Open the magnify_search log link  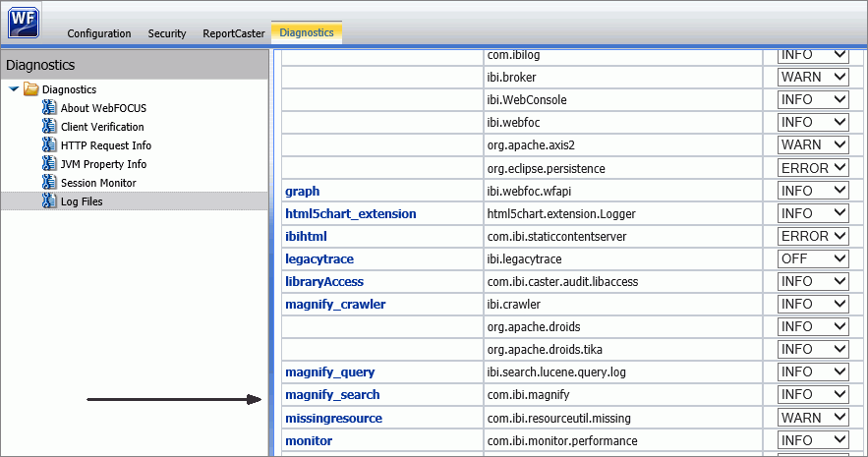[x=332, y=395]
